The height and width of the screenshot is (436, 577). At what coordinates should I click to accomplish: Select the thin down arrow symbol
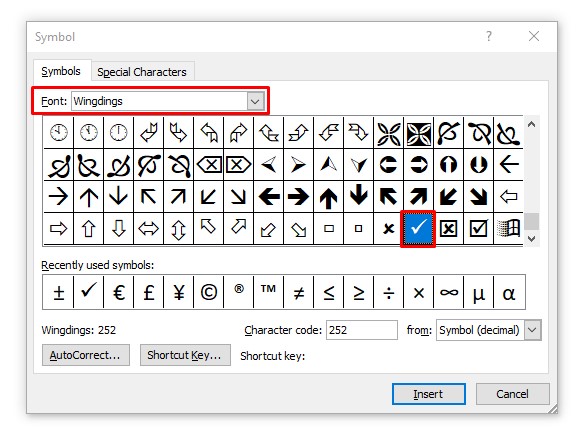(118, 196)
